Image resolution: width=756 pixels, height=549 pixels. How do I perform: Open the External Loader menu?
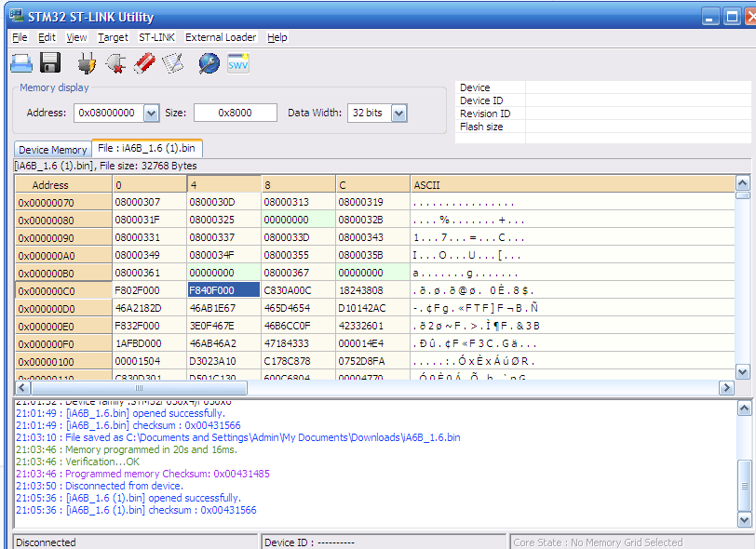tap(221, 37)
